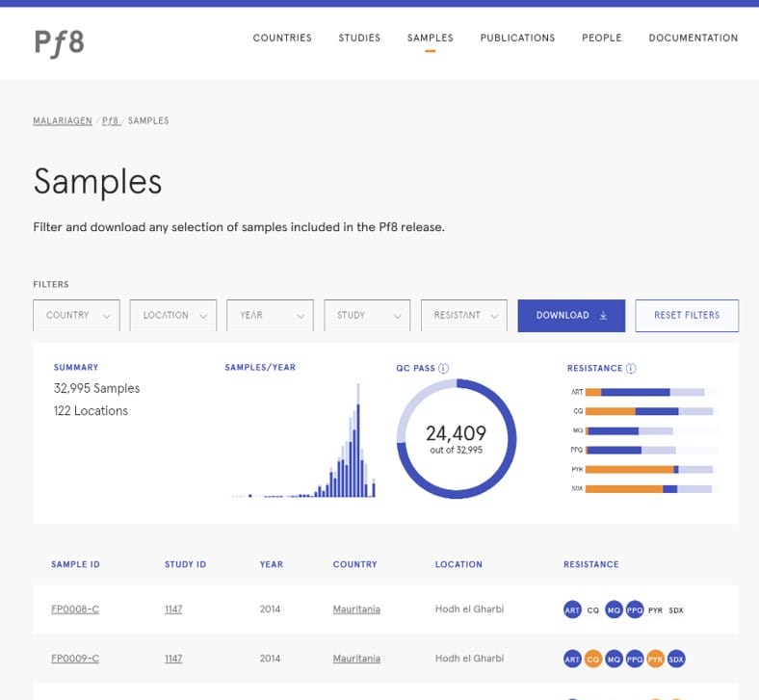Open Mauritania link in FP0008-C row
The image size is (759, 700).
point(356,609)
